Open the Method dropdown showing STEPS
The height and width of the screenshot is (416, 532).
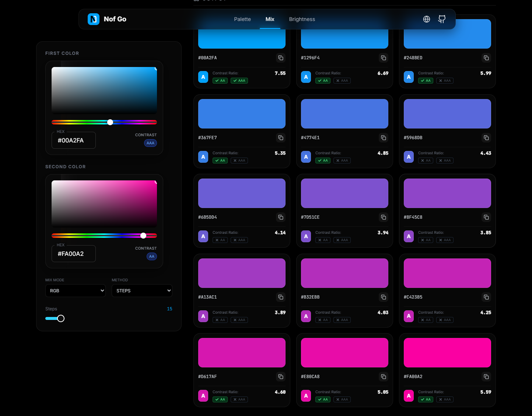pos(142,290)
